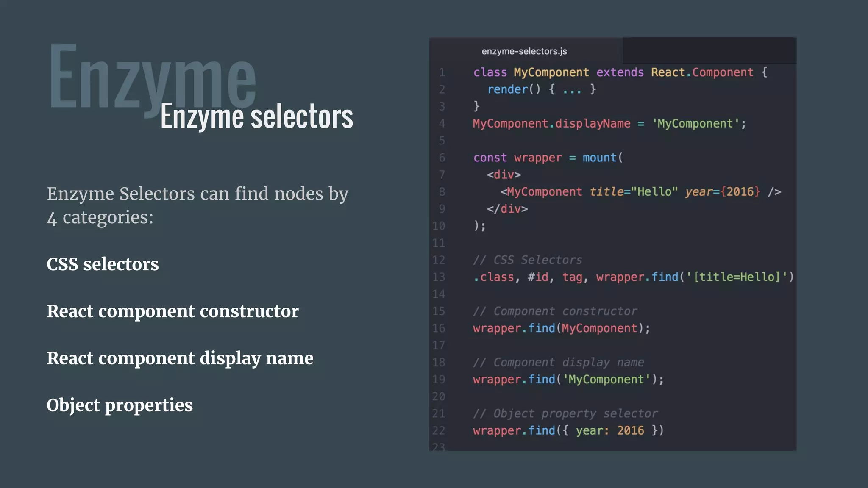Screen dimensions: 868x488
Task: Click the wrapper.find({ year: 2016 }) line
Action: tap(568, 431)
